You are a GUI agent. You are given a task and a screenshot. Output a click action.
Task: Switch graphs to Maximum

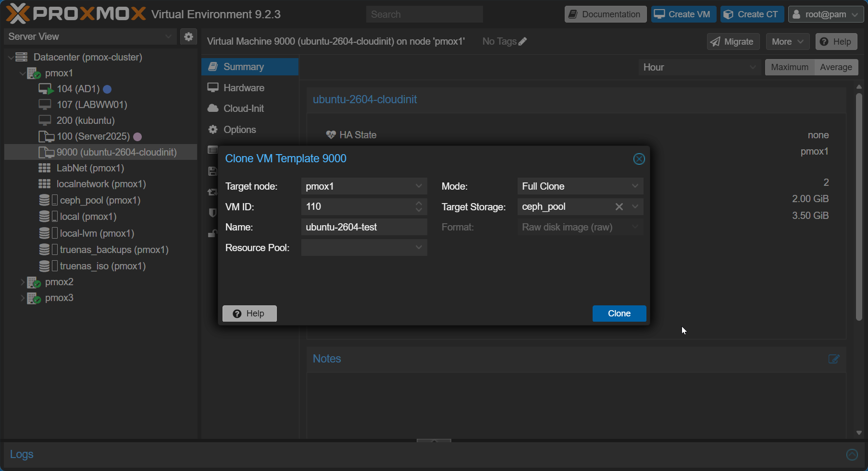pyautogui.click(x=790, y=67)
